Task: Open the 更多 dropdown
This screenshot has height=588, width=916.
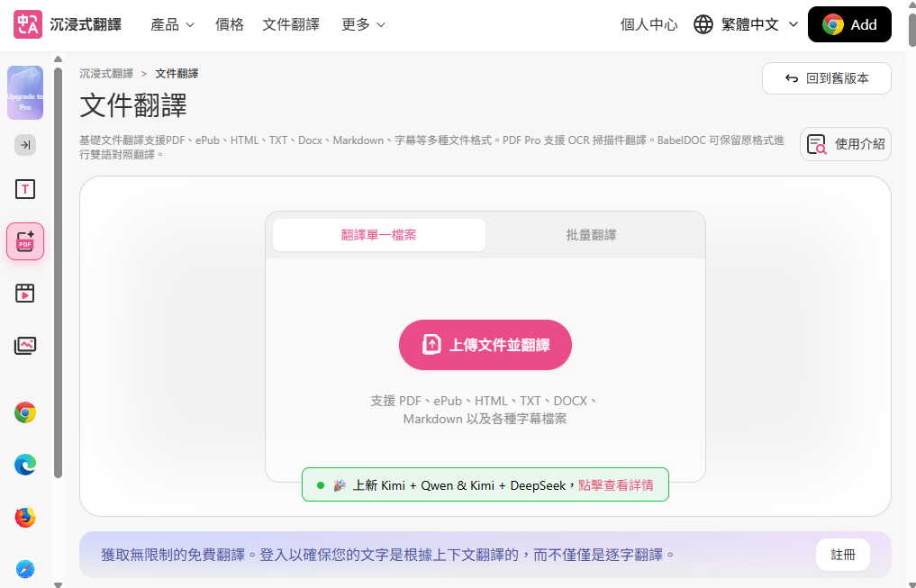Action: pos(363,24)
